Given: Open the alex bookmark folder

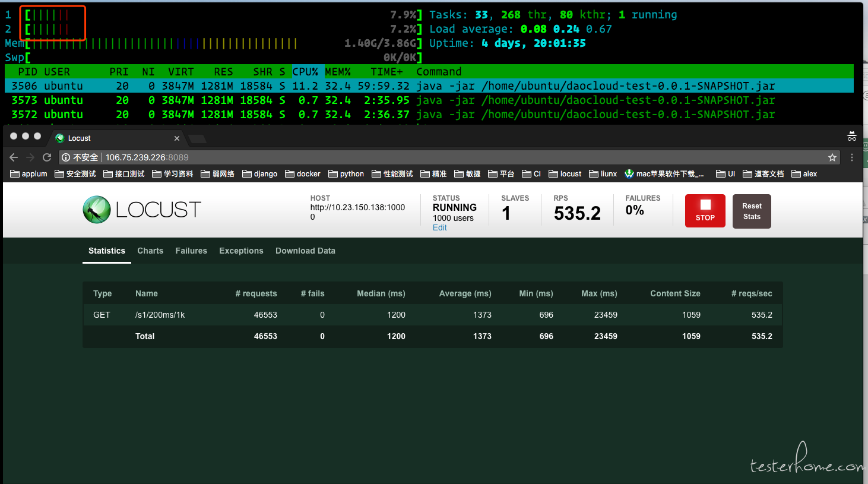Looking at the screenshot, I should 804,174.
